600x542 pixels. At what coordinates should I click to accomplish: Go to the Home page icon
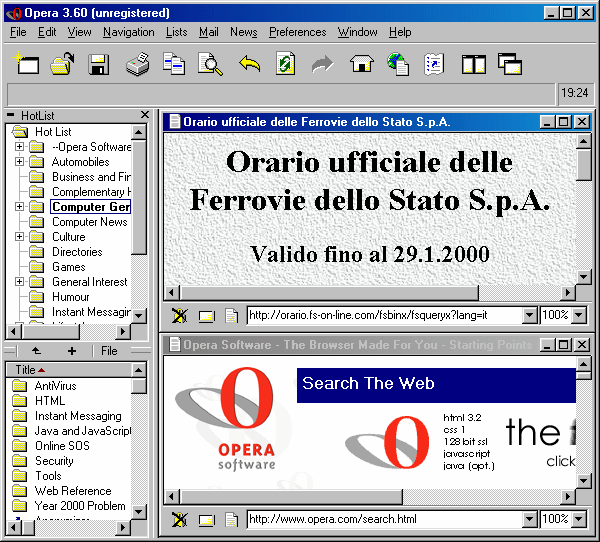click(x=360, y=65)
